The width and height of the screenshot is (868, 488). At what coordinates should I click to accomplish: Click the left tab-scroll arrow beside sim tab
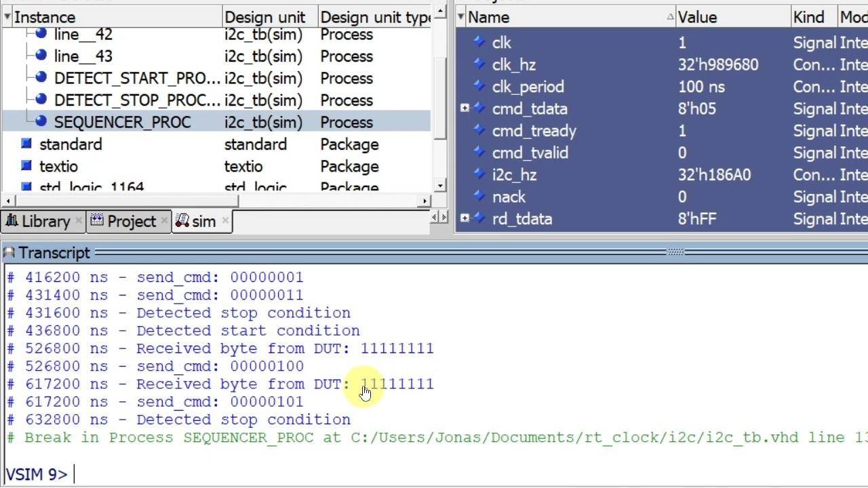tap(435, 217)
